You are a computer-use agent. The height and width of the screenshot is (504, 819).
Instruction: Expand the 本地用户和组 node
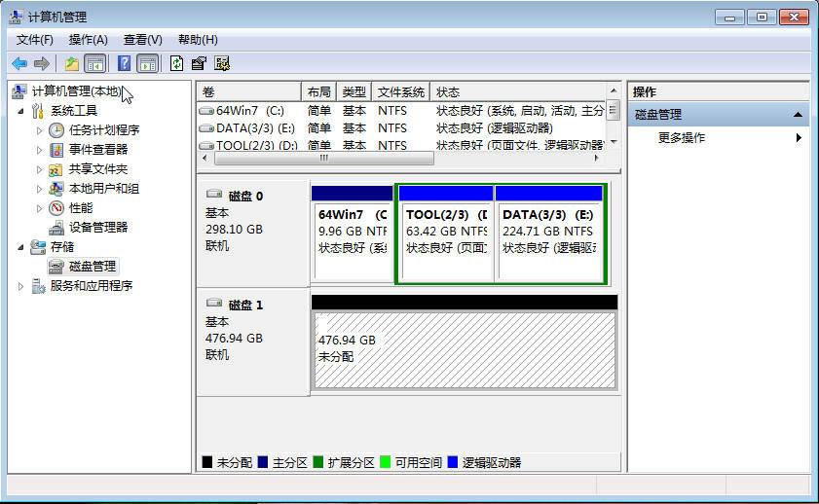coord(39,189)
